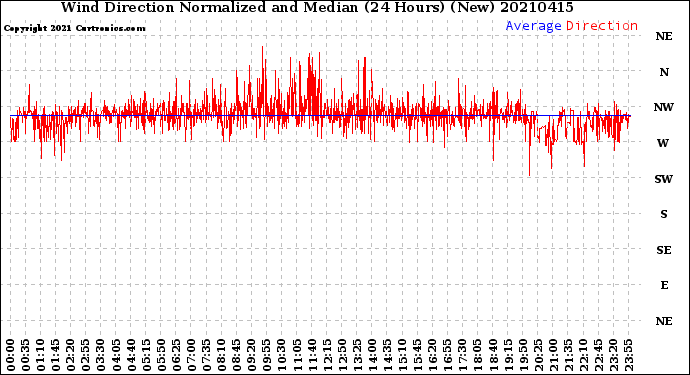The width and height of the screenshot is (690, 375).
Task: Click the 19:15 time label
Action: coord(507,355)
